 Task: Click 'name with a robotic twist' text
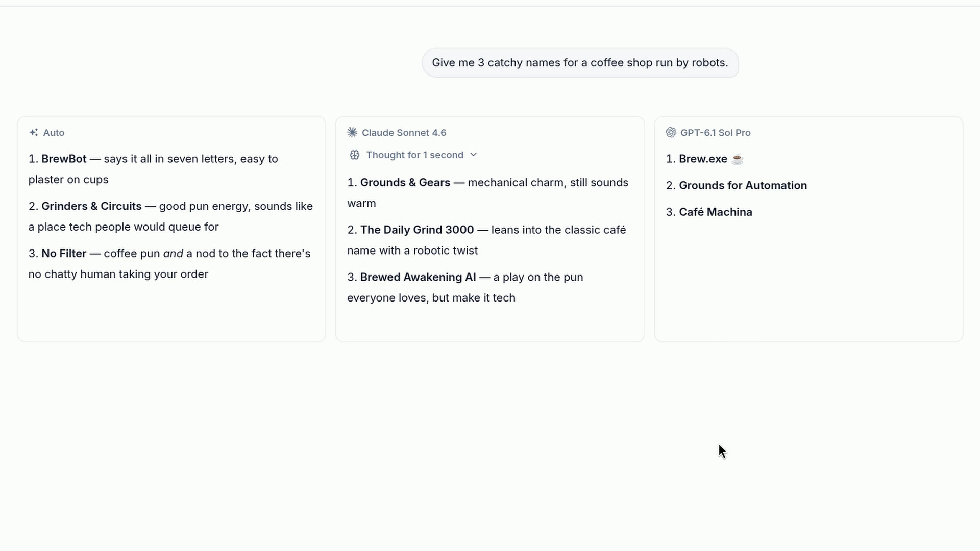(412, 251)
